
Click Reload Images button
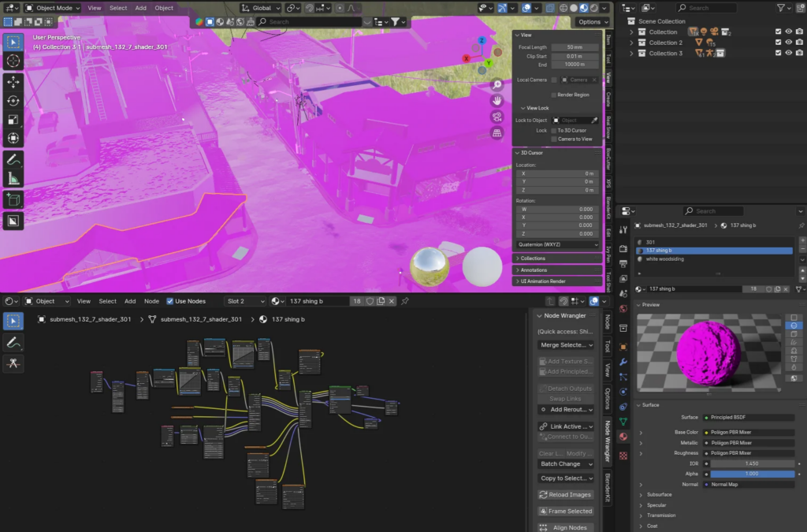click(x=565, y=494)
